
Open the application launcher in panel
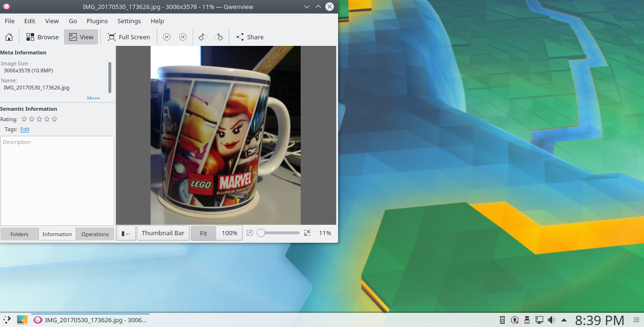point(7,320)
